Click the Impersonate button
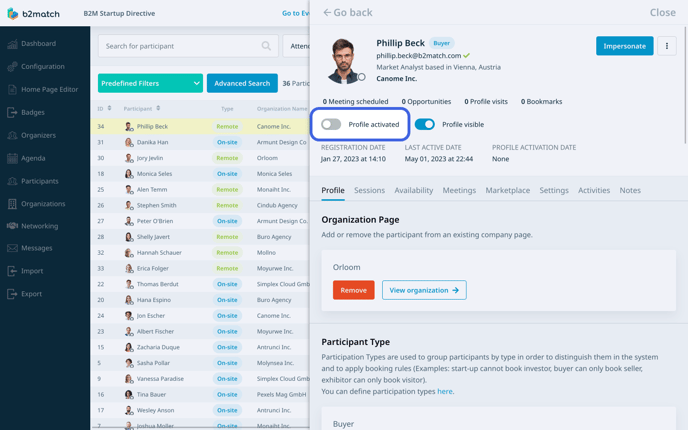The height and width of the screenshot is (430, 688). (x=624, y=46)
